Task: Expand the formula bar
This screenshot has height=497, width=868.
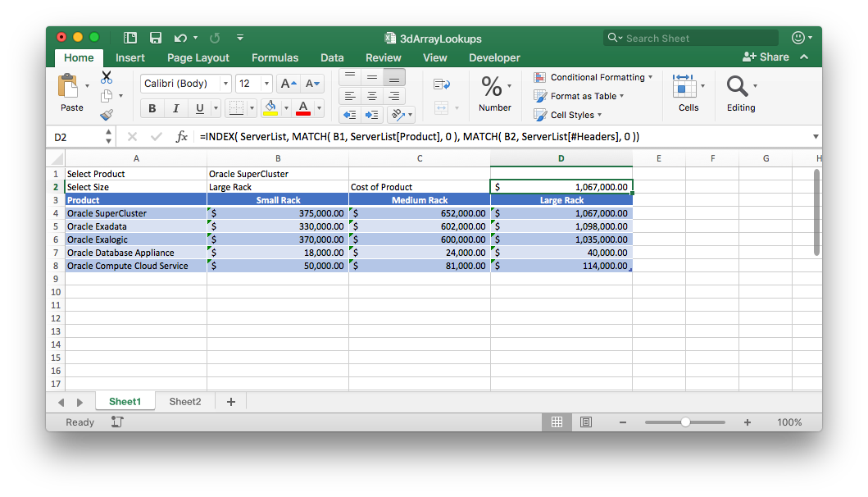Action: point(816,136)
